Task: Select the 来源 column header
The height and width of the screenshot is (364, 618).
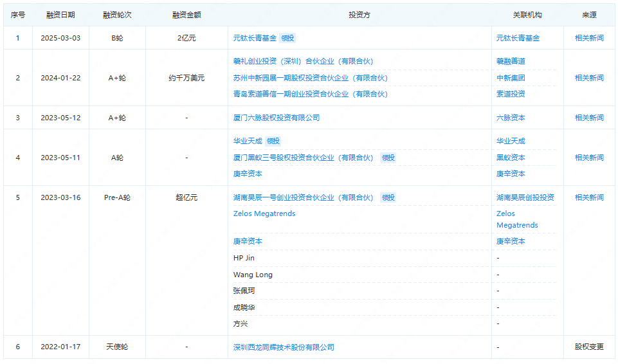Action: point(589,15)
